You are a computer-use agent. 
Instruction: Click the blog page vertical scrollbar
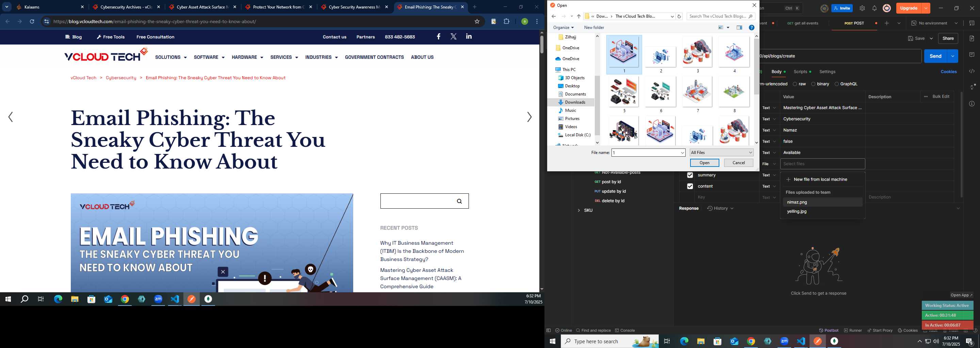[x=541, y=44]
